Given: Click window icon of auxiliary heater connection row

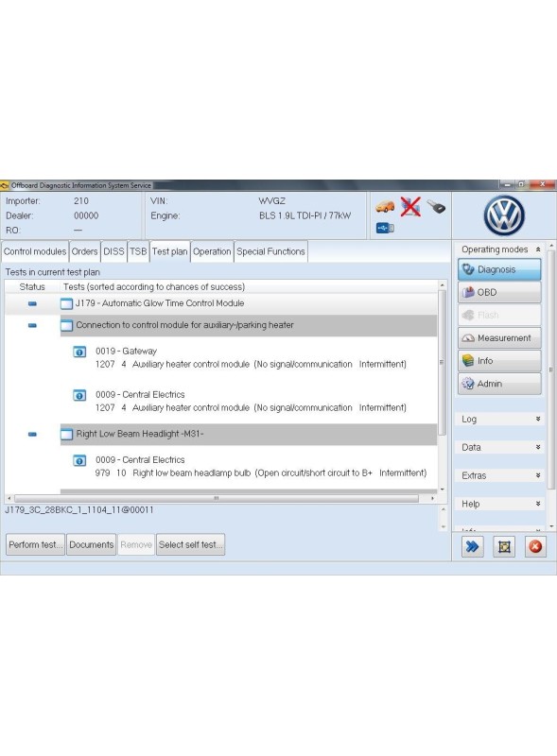Looking at the screenshot, I should 66,325.
